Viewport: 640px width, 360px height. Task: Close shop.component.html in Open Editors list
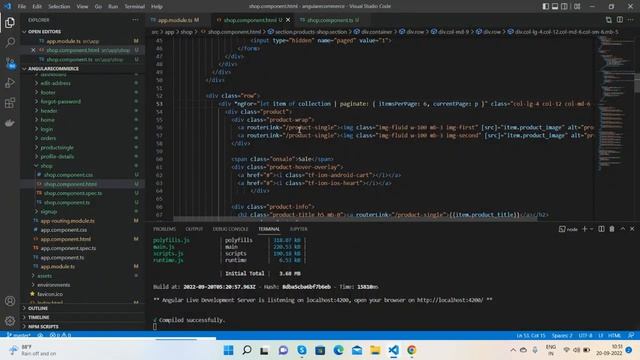[x=33, y=50]
